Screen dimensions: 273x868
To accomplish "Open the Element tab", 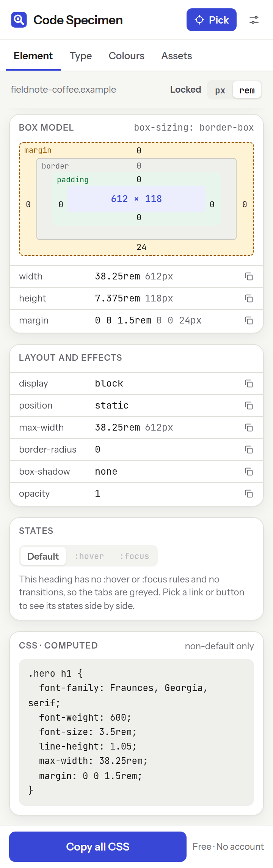I will click(x=33, y=56).
